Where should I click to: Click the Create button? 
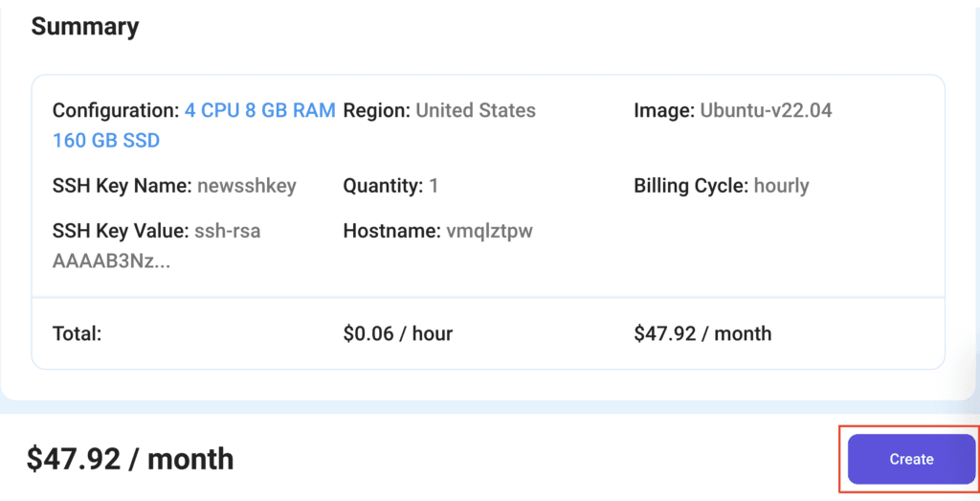coord(910,459)
